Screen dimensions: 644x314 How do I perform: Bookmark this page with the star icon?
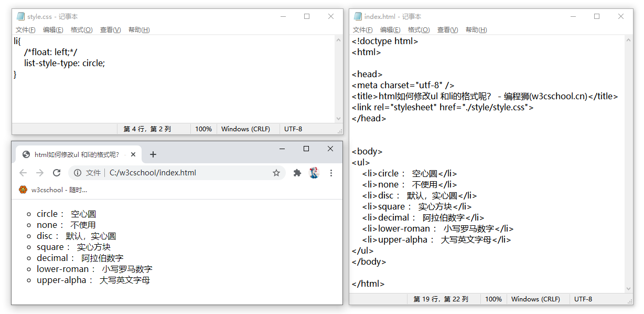pos(276,173)
